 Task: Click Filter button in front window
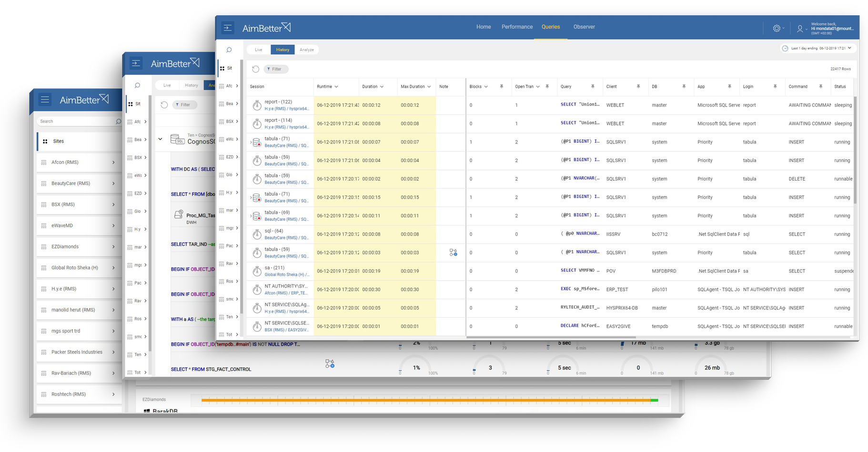tap(276, 69)
